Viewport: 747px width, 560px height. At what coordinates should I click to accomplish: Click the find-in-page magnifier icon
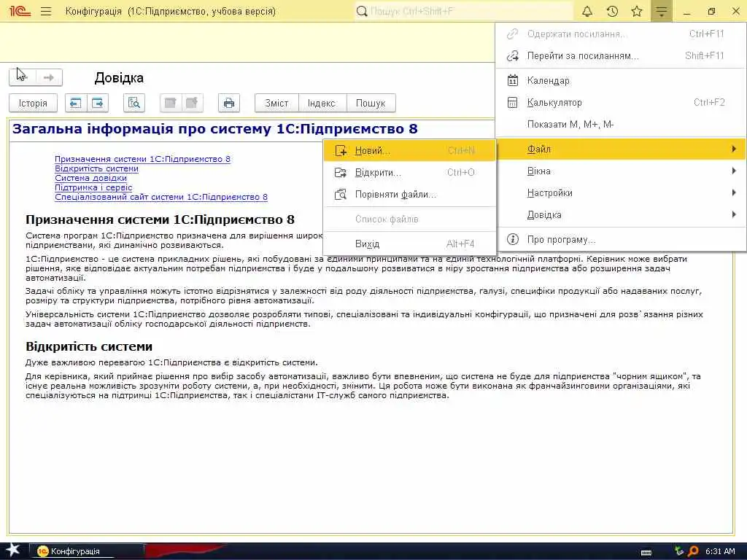coord(134,103)
